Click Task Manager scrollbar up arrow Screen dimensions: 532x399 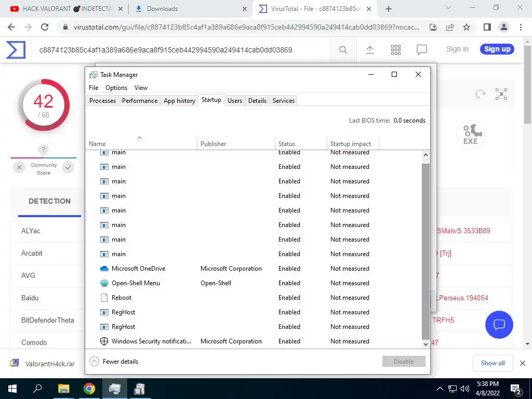(x=426, y=155)
